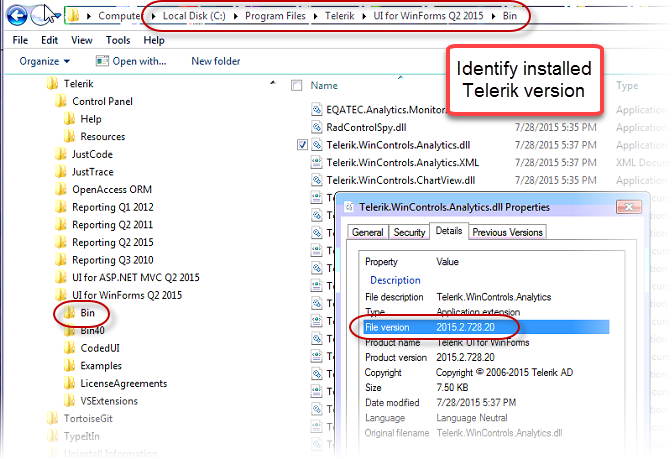This screenshot has width=672, height=459.
Task: Expand the arrow after Local Disk (C:)
Action: [236, 16]
